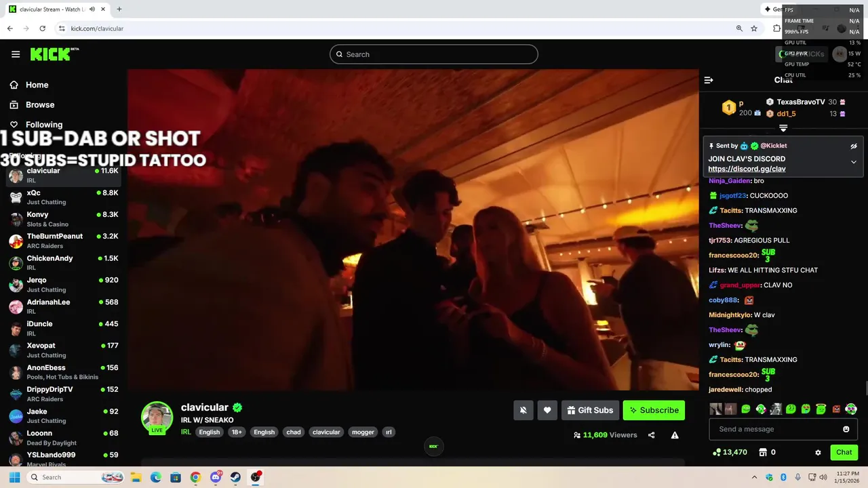Image resolution: width=868 pixels, height=488 pixels.
Task: Select the mogger tag
Action: tap(363, 432)
